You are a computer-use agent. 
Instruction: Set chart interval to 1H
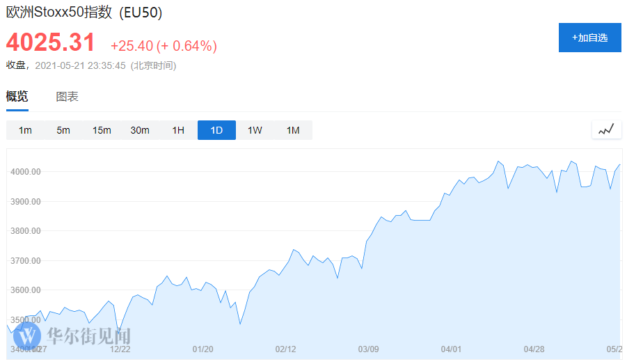point(178,130)
